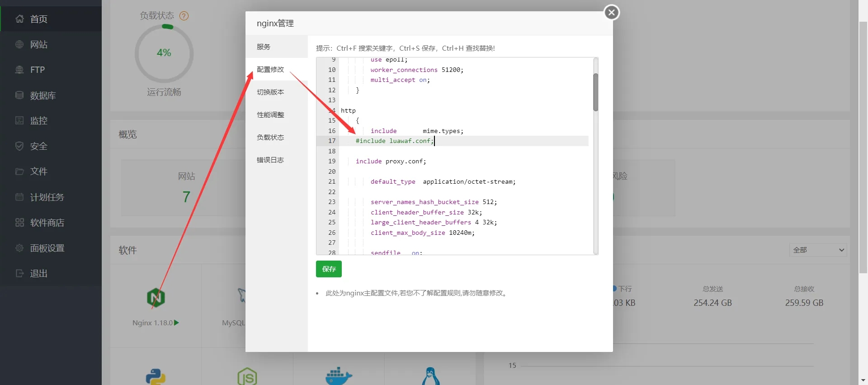Click the 概览 section heading

(127, 134)
